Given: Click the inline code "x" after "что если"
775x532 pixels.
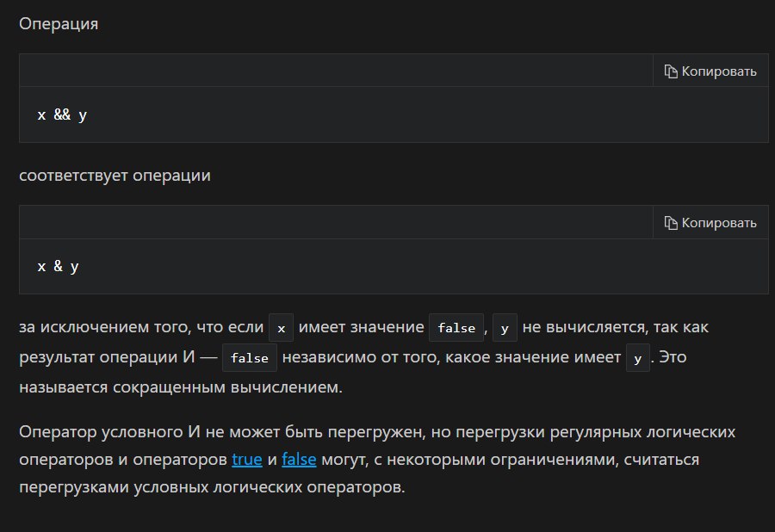Looking at the screenshot, I should [x=282, y=329].
